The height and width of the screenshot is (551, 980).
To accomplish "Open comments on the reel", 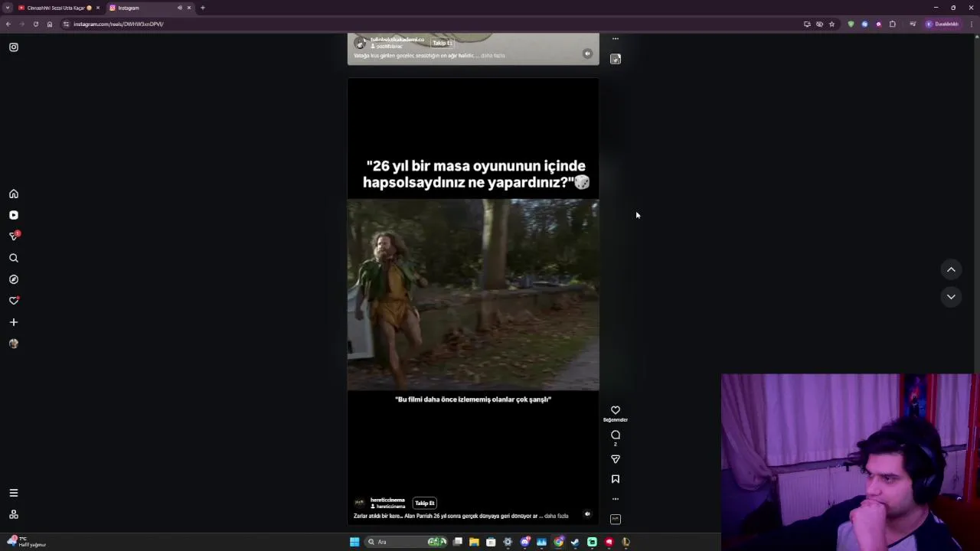I will point(616,435).
